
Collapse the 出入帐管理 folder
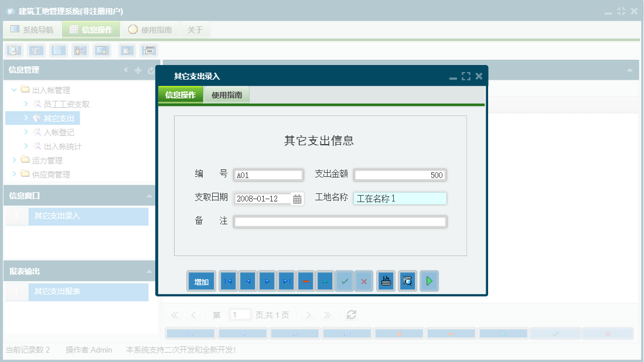coord(13,90)
